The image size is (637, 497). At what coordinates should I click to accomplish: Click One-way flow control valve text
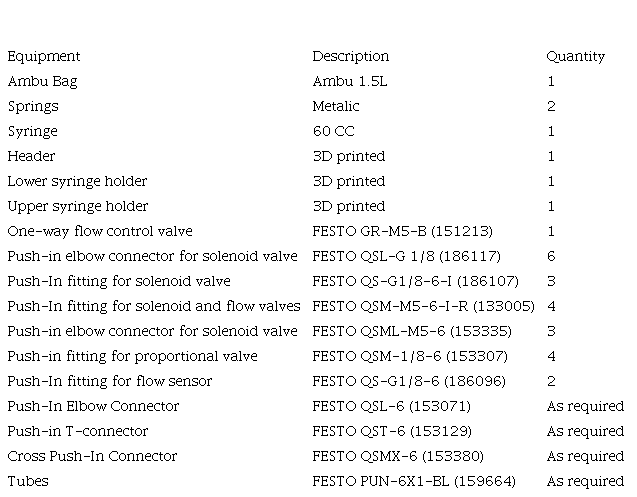click(100, 232)
